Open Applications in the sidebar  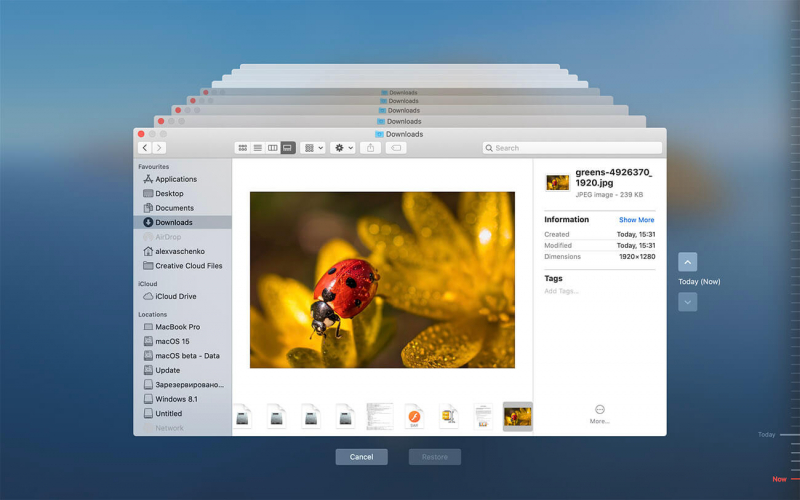click(175, 179)
